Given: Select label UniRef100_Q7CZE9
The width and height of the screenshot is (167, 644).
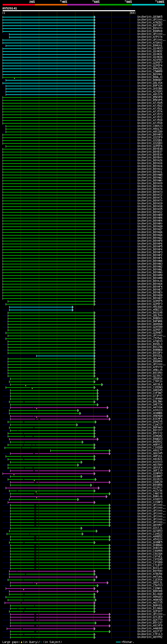Looking at the screenshot, I should [150, 617].
